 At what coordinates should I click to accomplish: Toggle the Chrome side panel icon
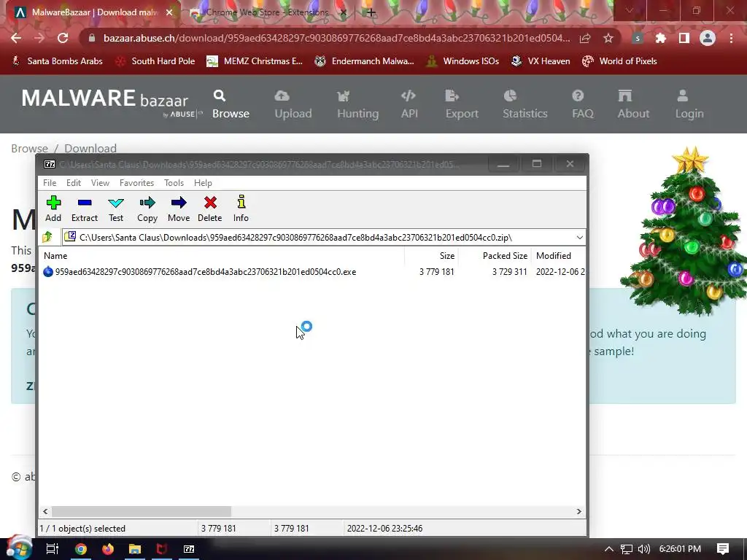(684, 38)
